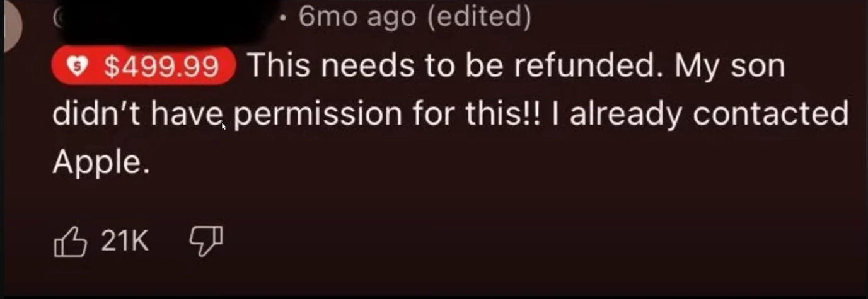Click the phrase "I already contacted"
868x299 pixels.
click(699, 114)
